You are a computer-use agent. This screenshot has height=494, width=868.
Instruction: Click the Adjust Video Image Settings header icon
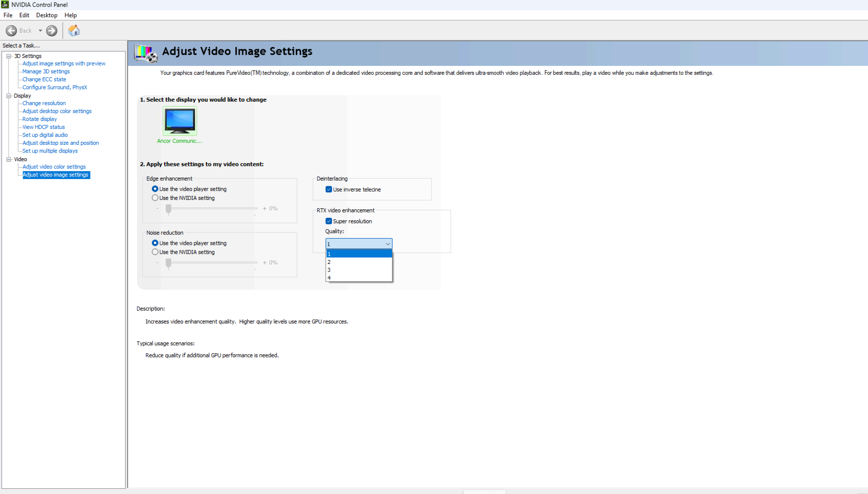(x=146, y=53)
